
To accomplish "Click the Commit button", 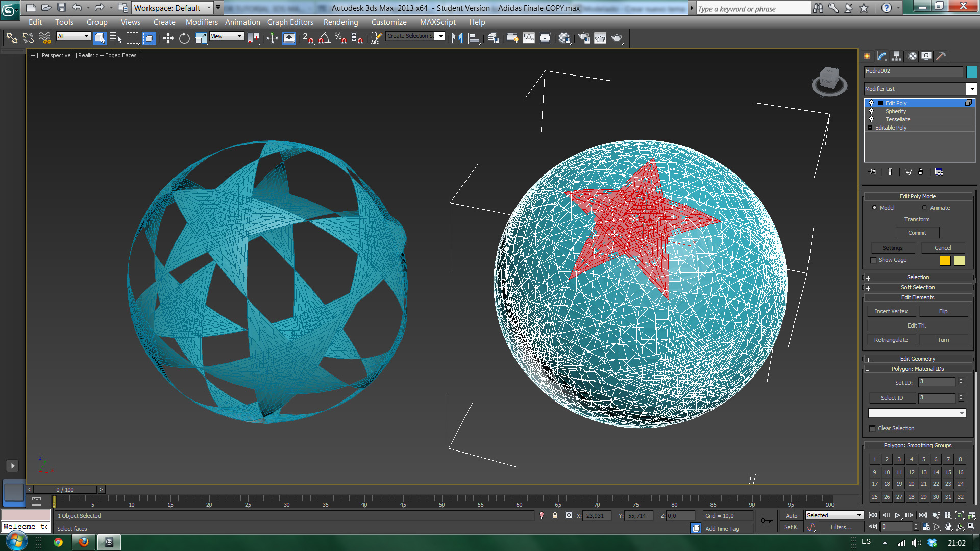I will 917,233.
